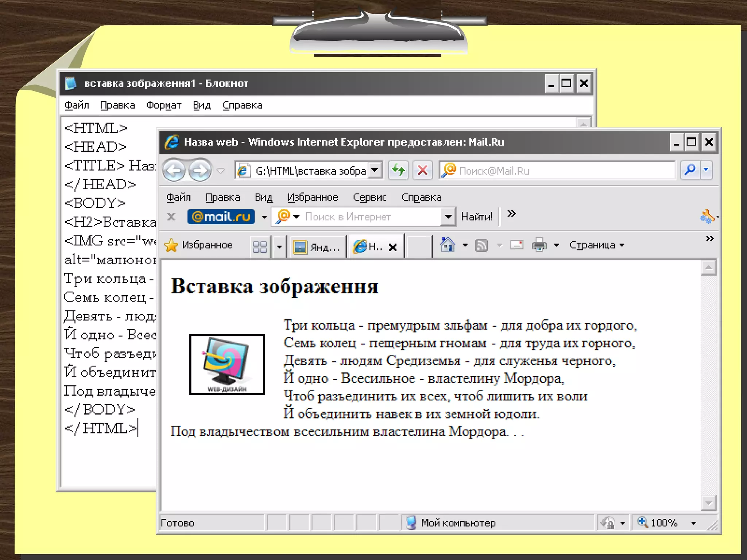This screenshot has height=560, width=747.
Task: Open the Формат menu in Notepad
Action: (163, 105)
